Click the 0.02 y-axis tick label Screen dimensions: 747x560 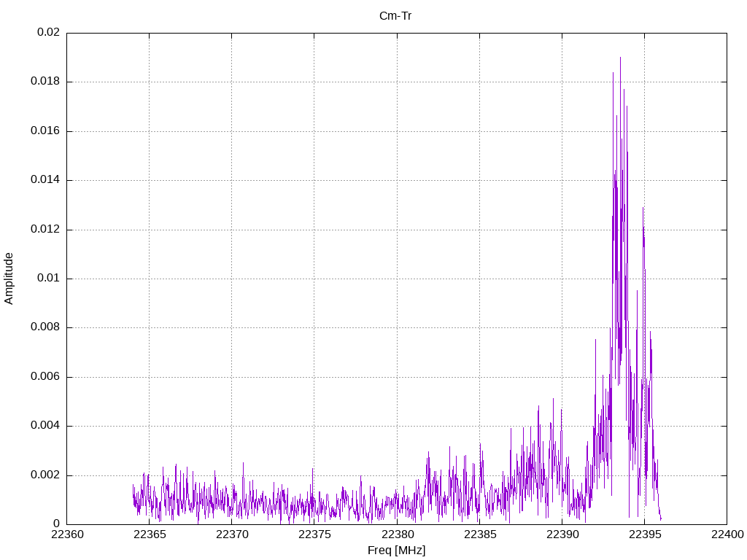(x=48, y=33)
